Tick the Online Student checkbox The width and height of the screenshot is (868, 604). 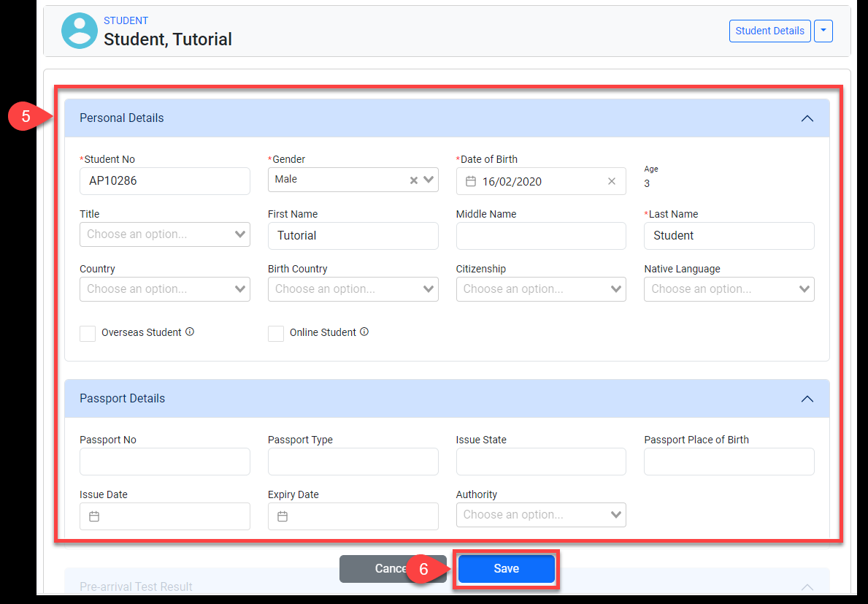point(276,333)
